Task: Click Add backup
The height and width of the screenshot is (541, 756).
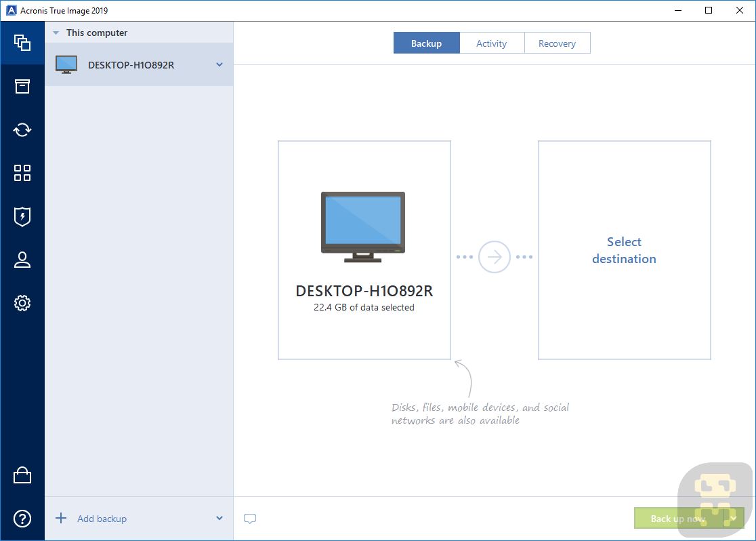Action: pyautogui.click(x=102, y=519)
